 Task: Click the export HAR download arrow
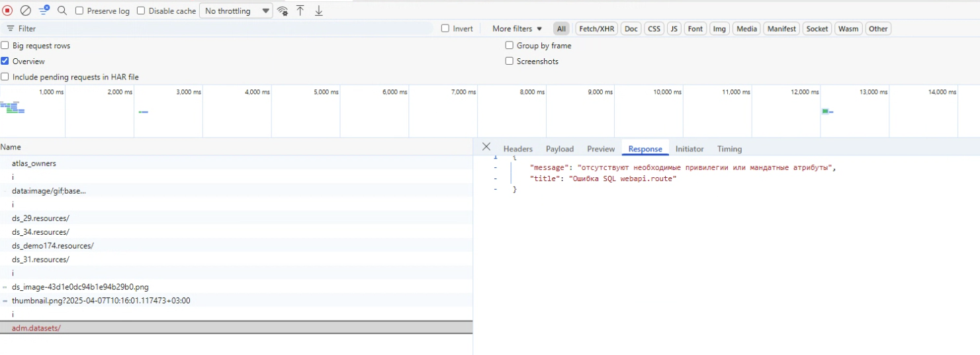319,11
